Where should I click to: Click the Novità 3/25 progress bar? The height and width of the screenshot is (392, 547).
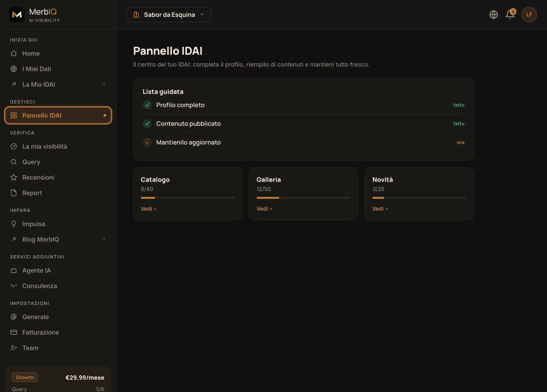click(419, 198)
